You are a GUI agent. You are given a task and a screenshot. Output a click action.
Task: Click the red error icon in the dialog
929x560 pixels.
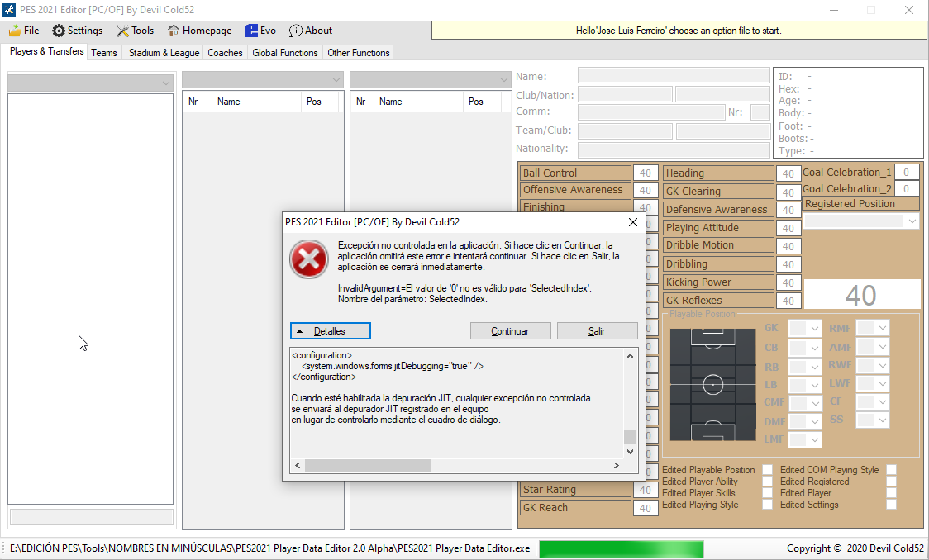pos(308,259)
